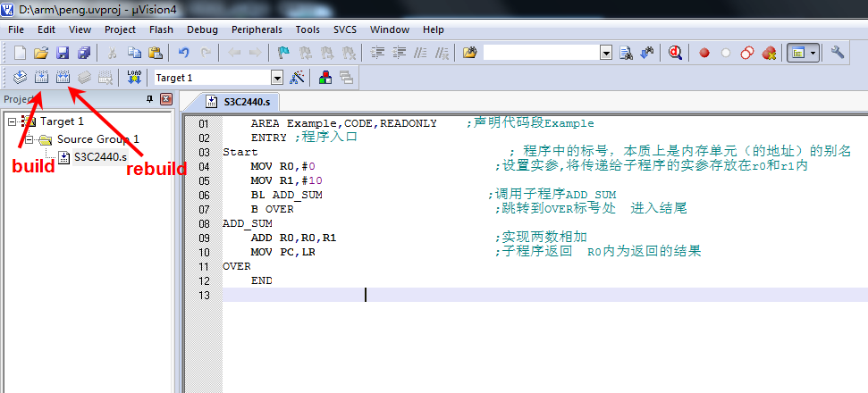This screenshot has width=868, height=393.
Task: Open the SVCS menu
Action: click(x=345, y=29)
